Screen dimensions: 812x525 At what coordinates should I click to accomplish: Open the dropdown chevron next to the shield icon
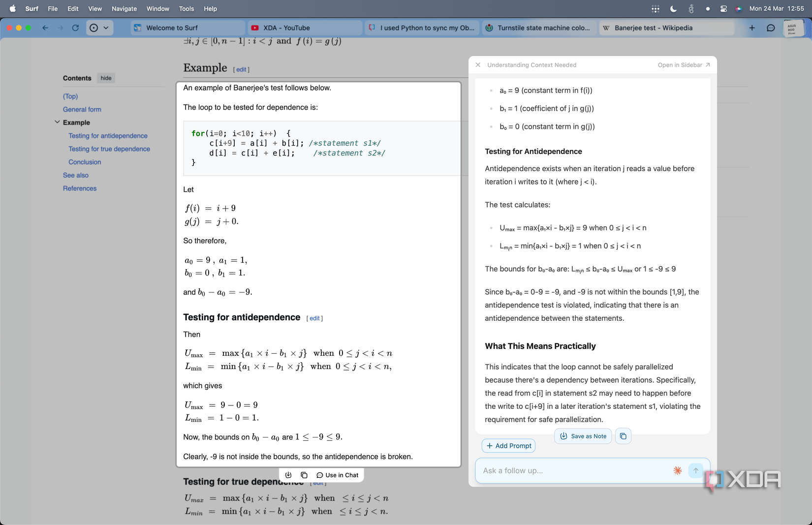106,28
